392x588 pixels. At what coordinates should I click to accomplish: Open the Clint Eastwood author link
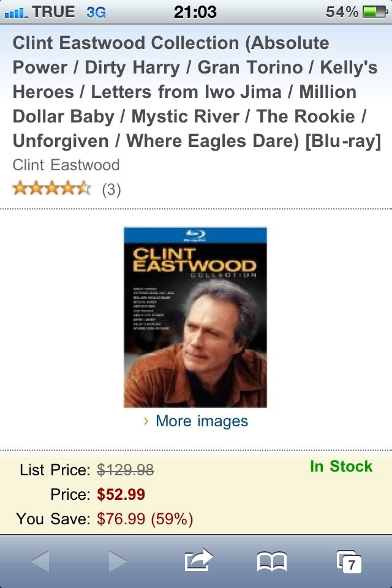click(66, 165)
